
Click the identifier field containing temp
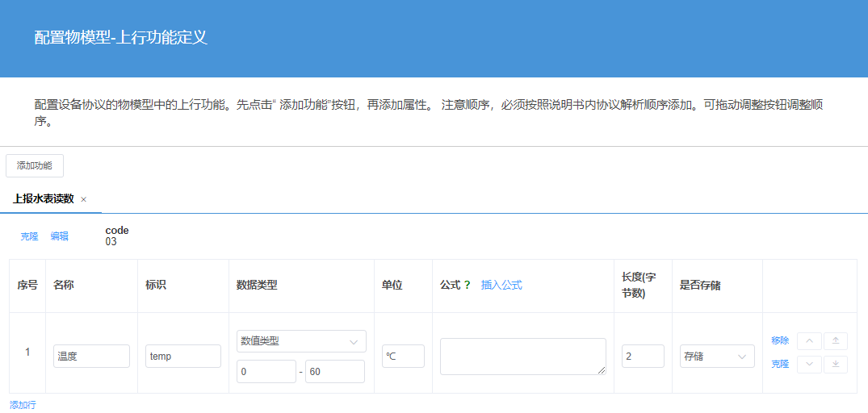point(183,356)
